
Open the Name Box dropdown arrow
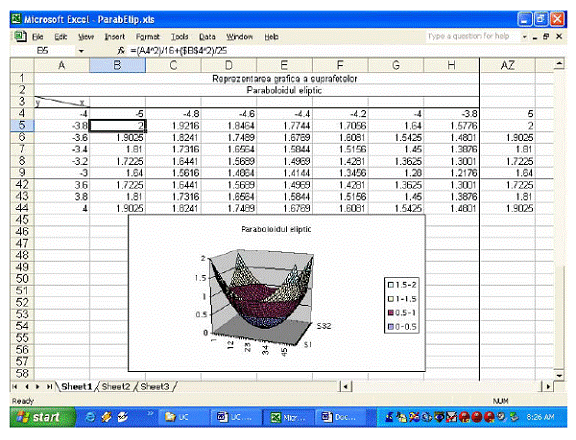81,51
